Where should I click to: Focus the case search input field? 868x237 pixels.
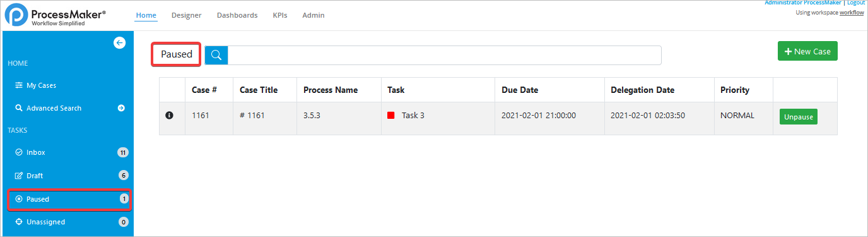[x=444, y=55]
